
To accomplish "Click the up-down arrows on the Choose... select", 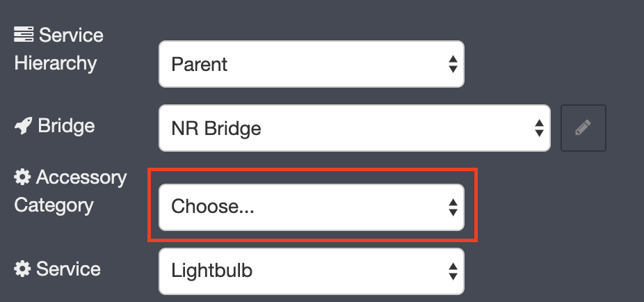I will (x=453, y=207).
